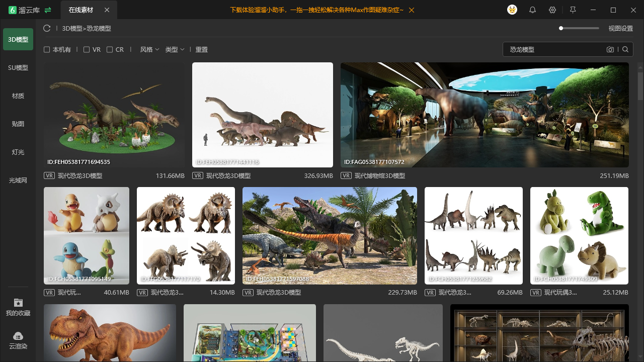Click the VR badge under the 25.12MB model
644x362 pixels.
point(536,292)
